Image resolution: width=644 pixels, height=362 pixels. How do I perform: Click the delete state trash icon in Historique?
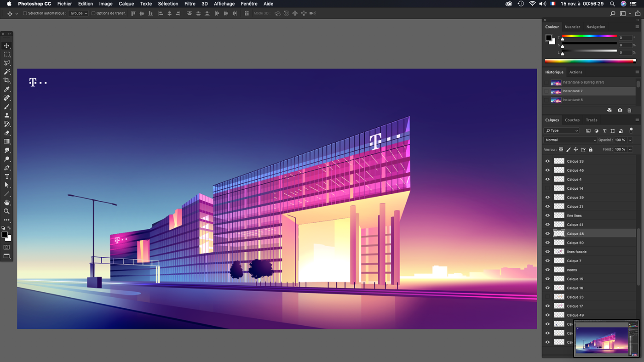click(x=630, y=110)
